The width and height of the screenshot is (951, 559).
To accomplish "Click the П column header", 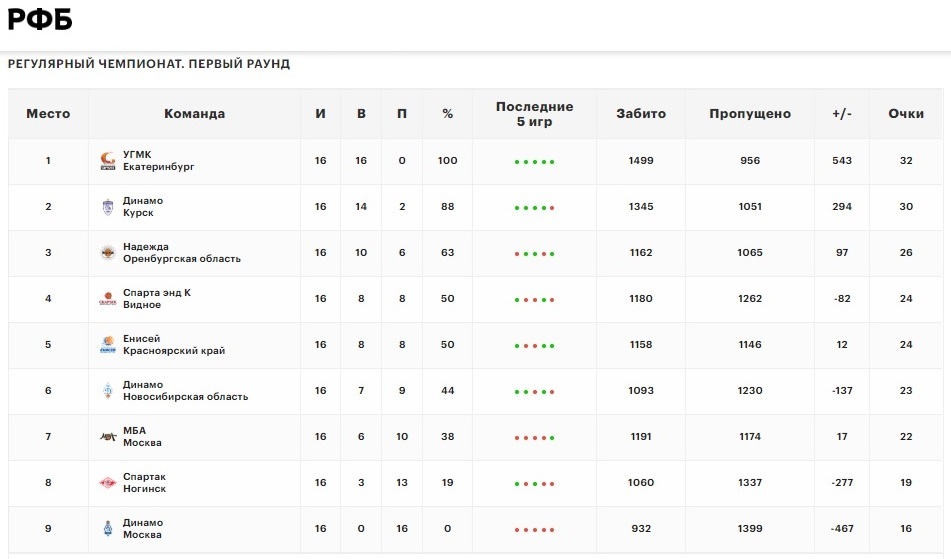I will pos(402,114).
